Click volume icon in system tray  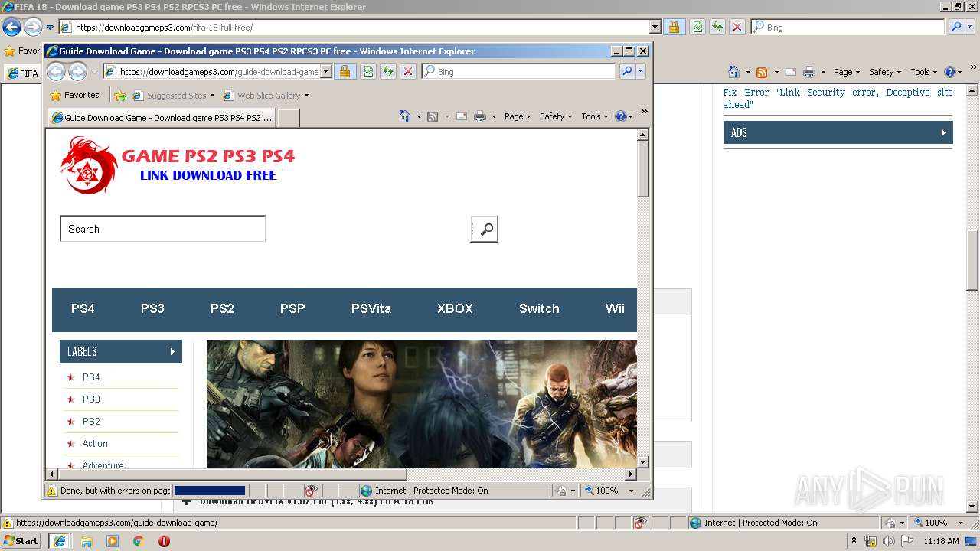pos(888,541)
